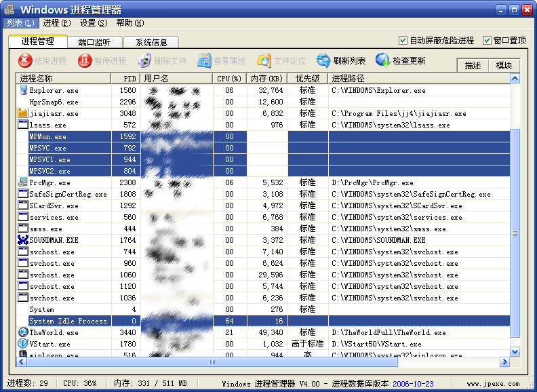Click the jiajiasr.exe orange process icon
Viewport: 537px width, 392px height.
tap(22, 113)
